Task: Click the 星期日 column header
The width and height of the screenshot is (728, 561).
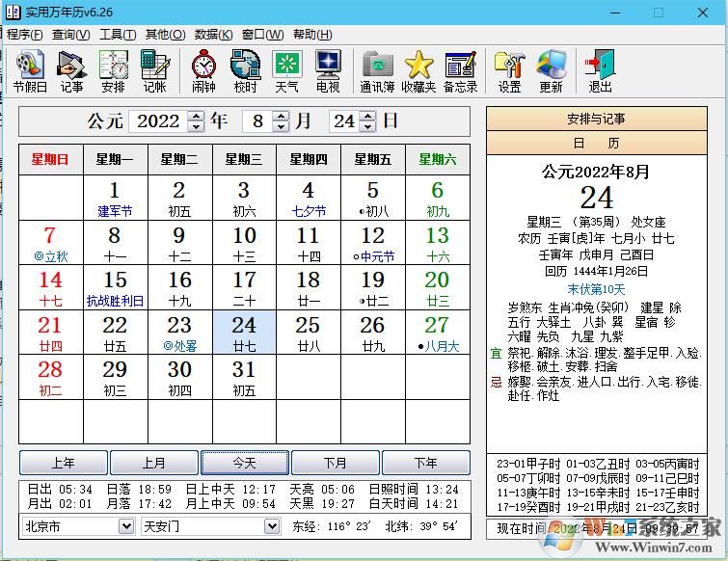Action: coord(50,160)
